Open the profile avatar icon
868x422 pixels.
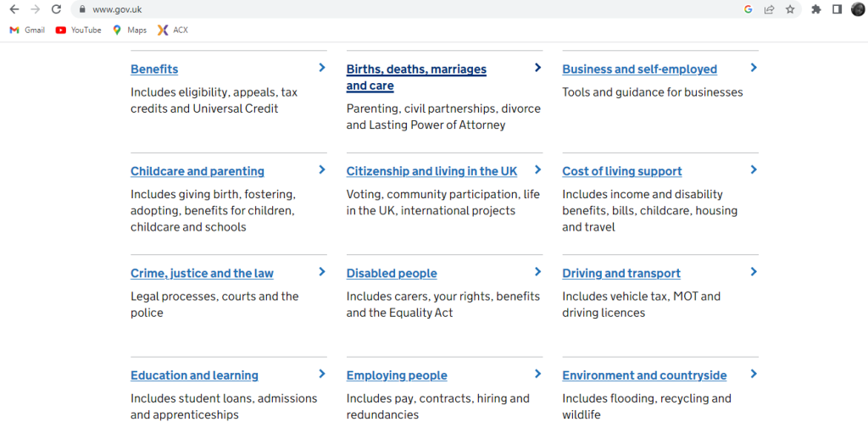[858, 8]
